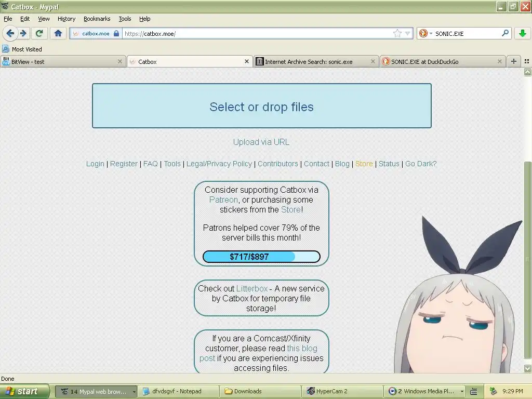Switch to HyperCam 2 taskbar button
This screenshot has height=399, width=532.
click(x=342, y=391)
